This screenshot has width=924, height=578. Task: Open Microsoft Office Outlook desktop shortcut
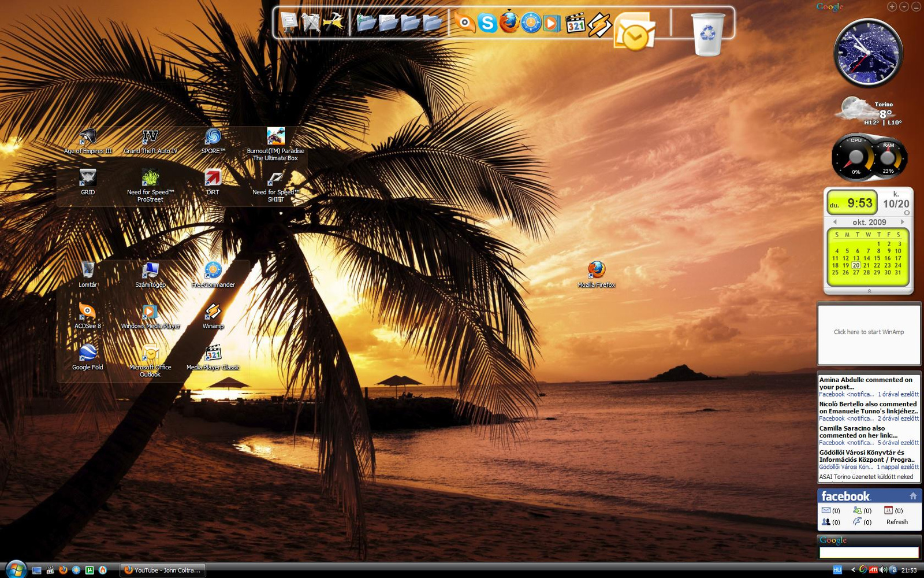click(x=150, y=361)
